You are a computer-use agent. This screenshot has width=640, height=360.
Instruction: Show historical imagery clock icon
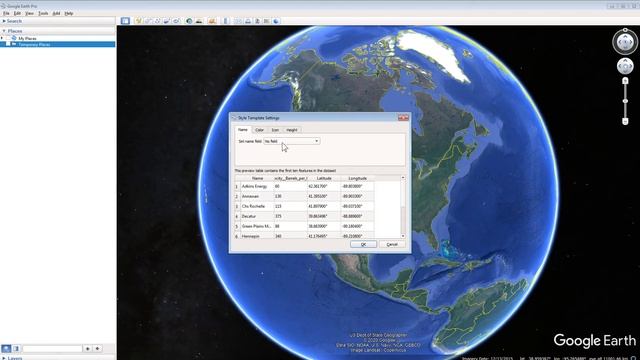[x=189, y=21]
